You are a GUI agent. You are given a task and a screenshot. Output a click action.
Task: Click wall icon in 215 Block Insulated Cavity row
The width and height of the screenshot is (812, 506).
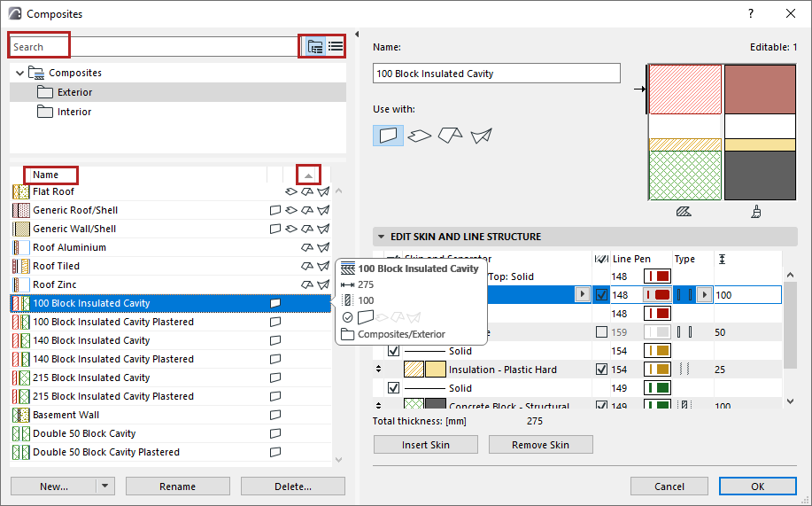coord(275,378)
